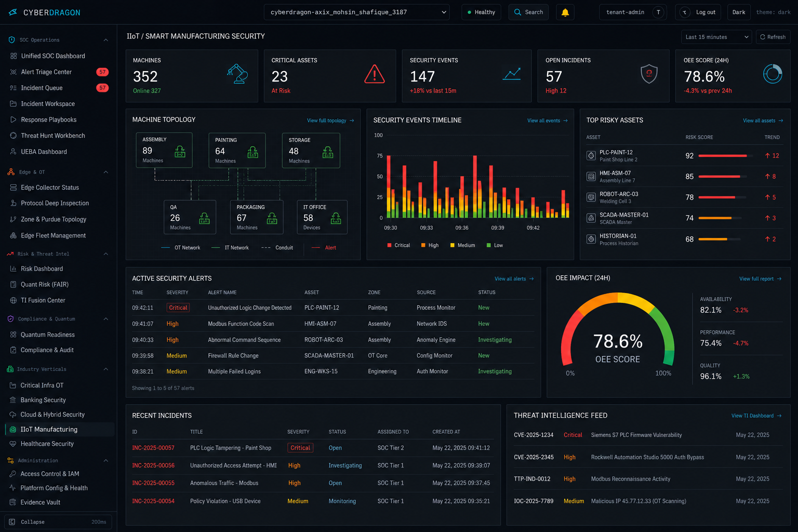
Task: Toggle OT Network in topology legend
Action: (x=180, y=248)
